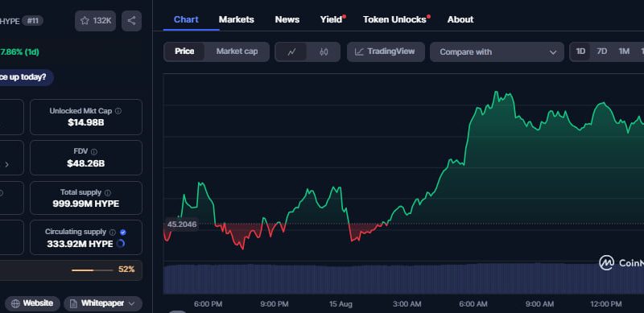This screenshot has height=313, width=644.
Task: Select the Price toggle option
Action: (184, 51)
